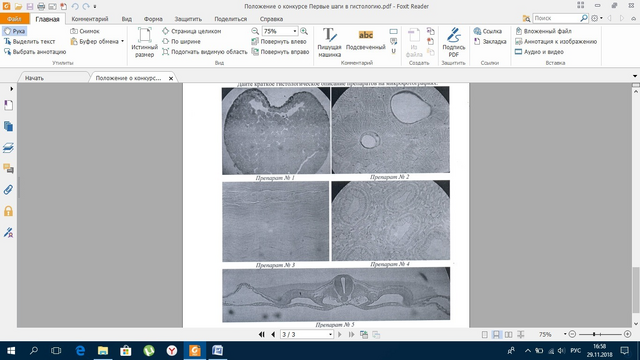Rotate view left with Повернуть влево
This screenshot has height=360, width=640.
(279, 42)
